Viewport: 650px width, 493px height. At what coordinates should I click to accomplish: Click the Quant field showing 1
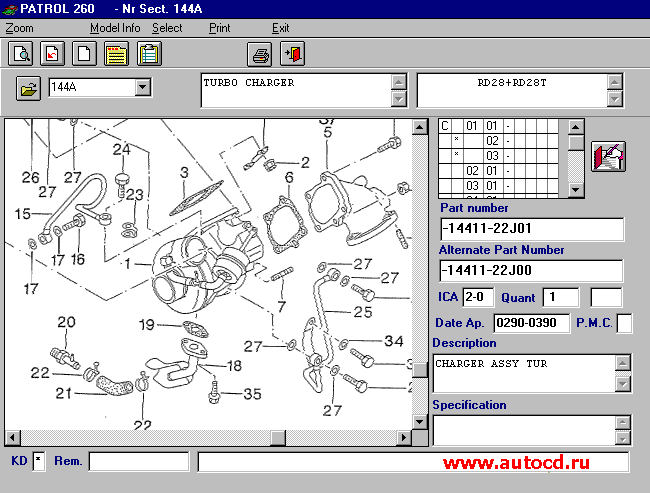561,297
